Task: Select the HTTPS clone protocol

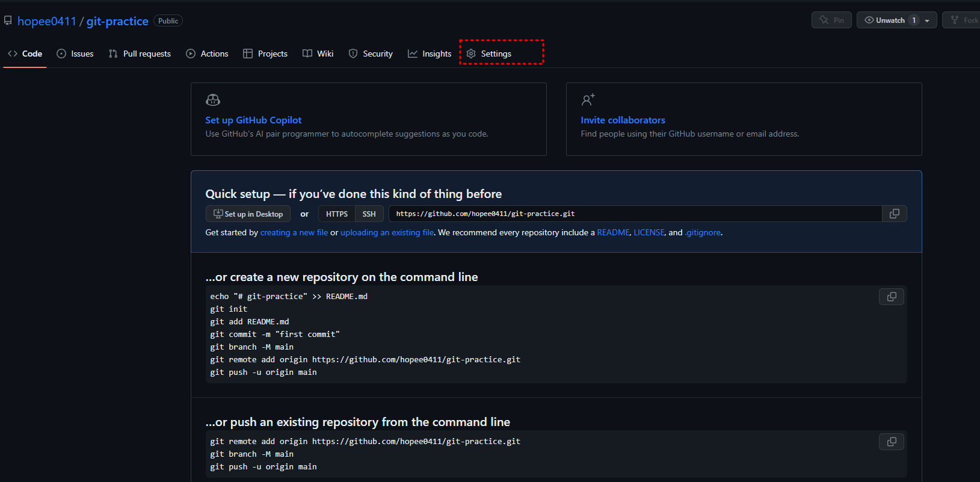Action: pyautogui.click(x=337, y=214)
